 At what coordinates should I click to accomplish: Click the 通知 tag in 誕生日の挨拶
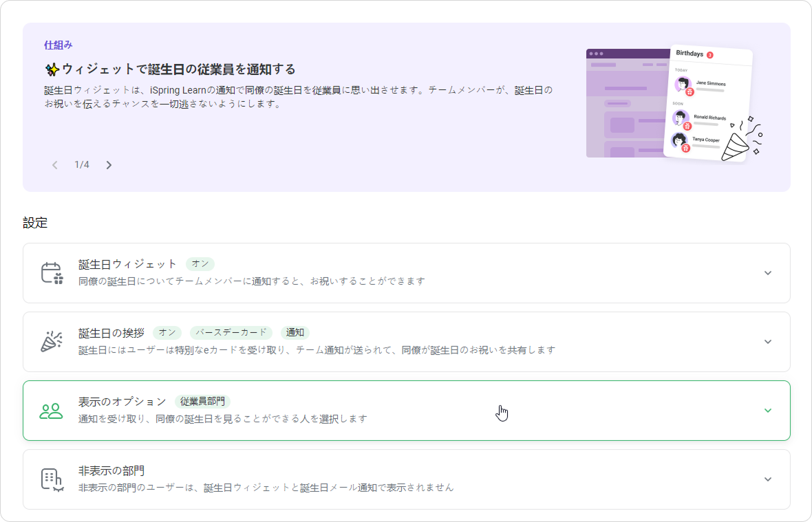295,333
